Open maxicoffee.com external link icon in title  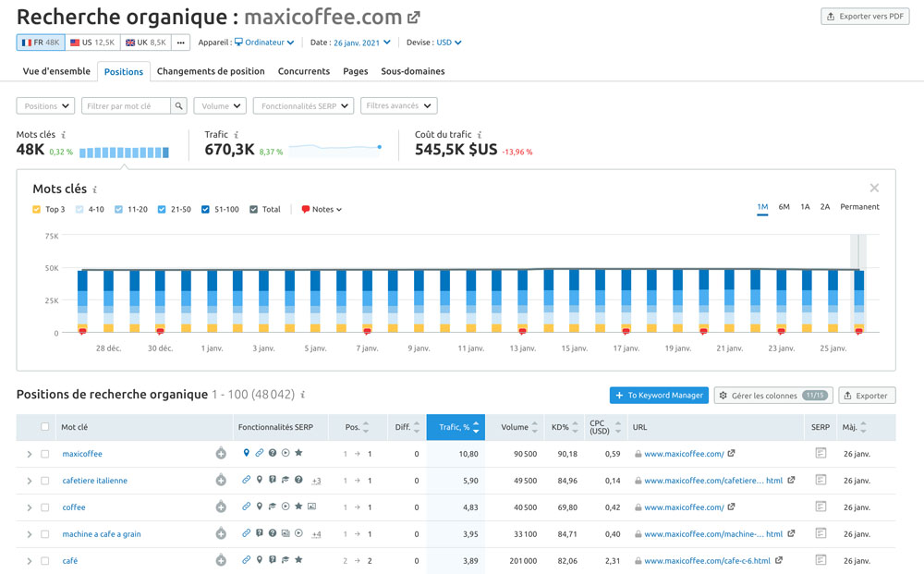pos(414,18)
